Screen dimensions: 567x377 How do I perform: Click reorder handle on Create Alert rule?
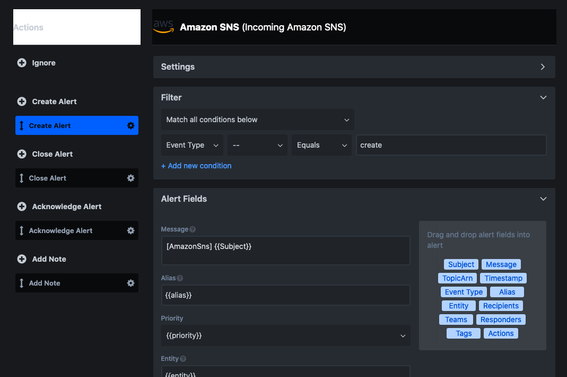[x=21, y=125]
